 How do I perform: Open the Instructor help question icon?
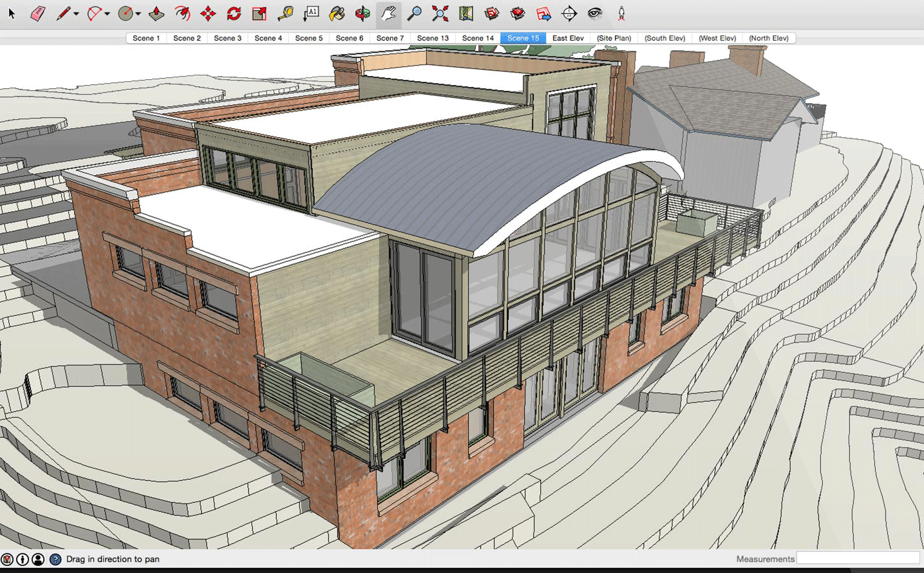point(55,559)
